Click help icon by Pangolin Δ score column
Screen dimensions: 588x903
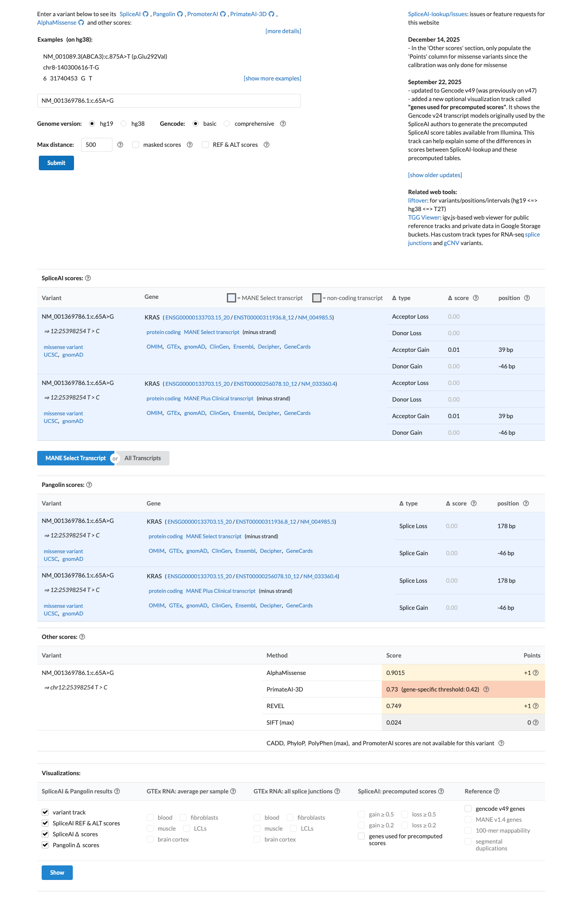474,503
